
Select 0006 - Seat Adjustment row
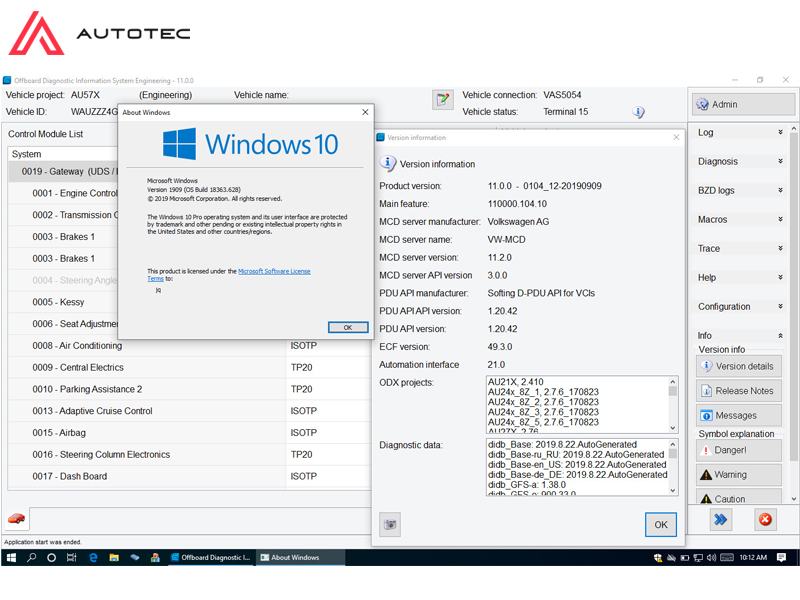pos(63,324)
